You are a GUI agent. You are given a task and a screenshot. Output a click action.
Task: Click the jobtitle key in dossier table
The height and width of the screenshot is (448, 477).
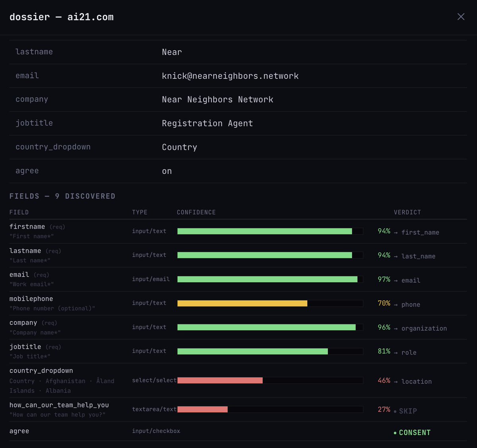(x=34, y=123)
